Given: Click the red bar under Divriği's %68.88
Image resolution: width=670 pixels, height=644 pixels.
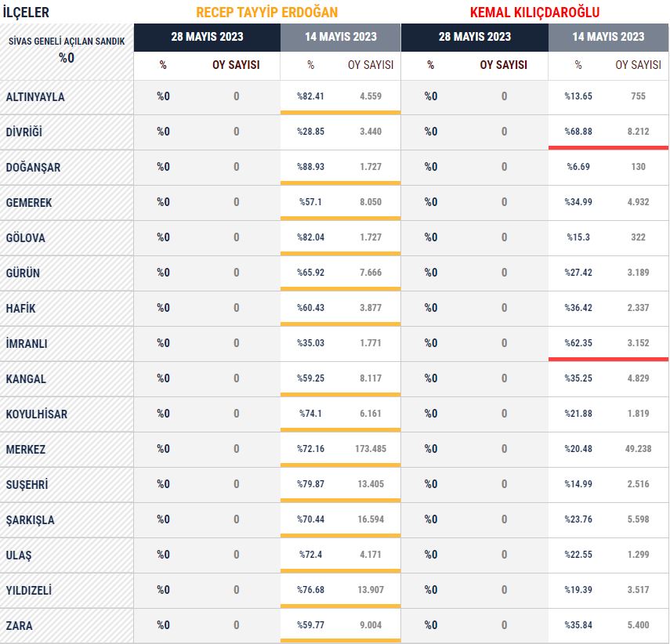Looking at the screenshot, I should pyautogui.click(x=608, y=147).
